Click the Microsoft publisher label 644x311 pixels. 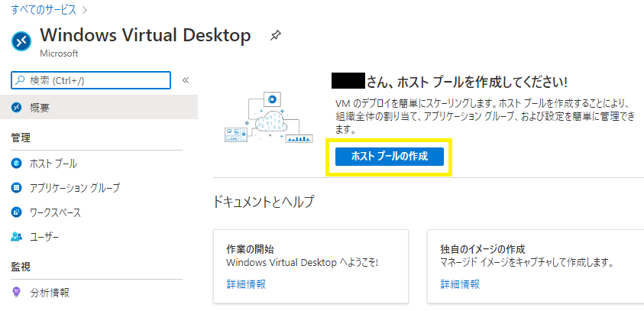59,53
